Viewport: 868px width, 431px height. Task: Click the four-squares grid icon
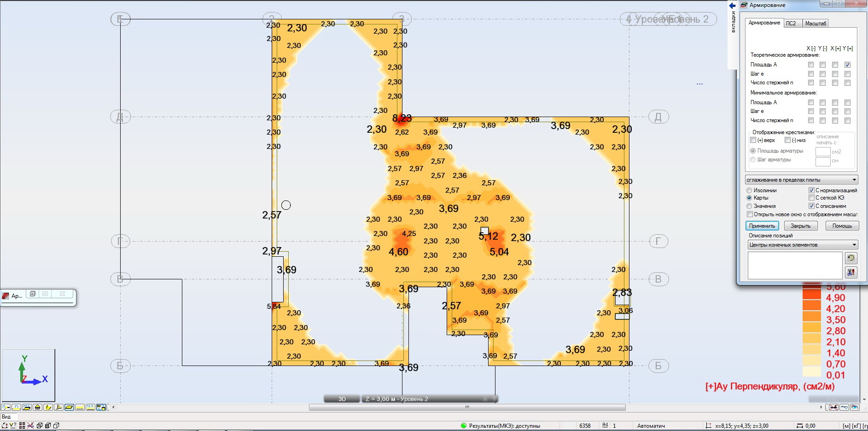pyautogui.click(x=22, y=425)
